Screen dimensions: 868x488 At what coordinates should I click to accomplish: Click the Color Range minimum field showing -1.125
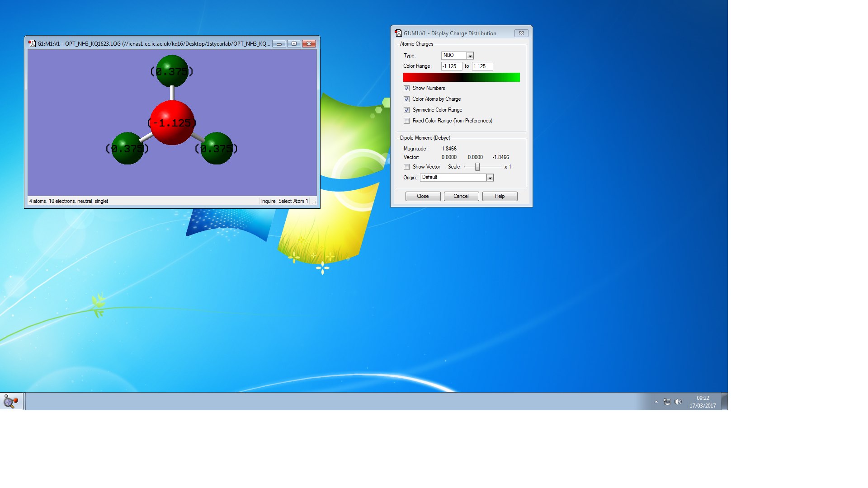451,66
